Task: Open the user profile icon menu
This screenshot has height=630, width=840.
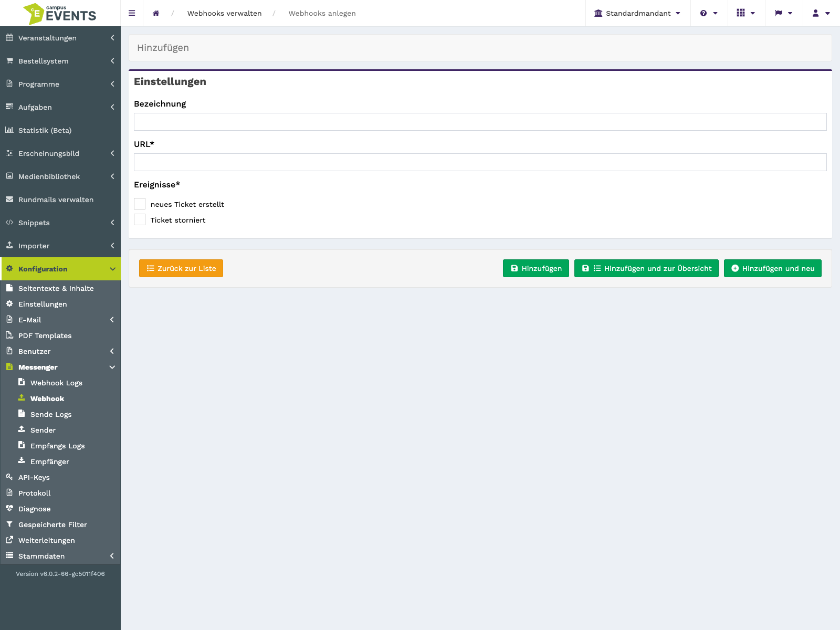Action: [x=821, y=13]
